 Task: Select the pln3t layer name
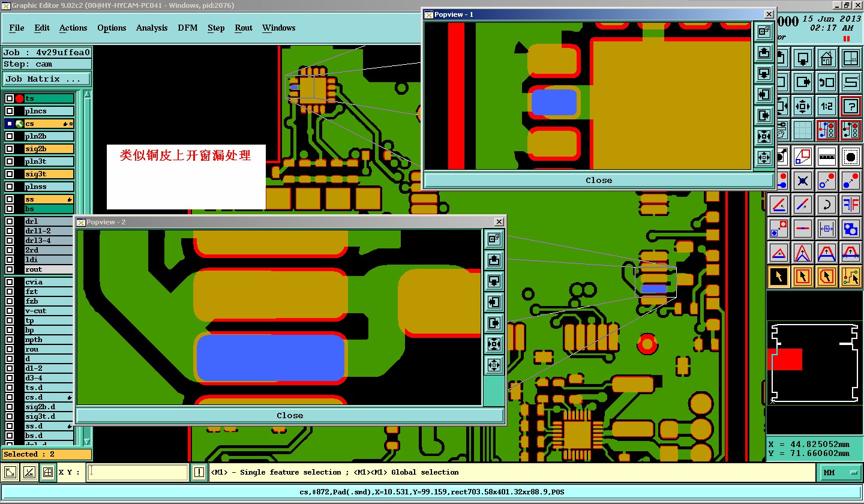tap(49, 161)
